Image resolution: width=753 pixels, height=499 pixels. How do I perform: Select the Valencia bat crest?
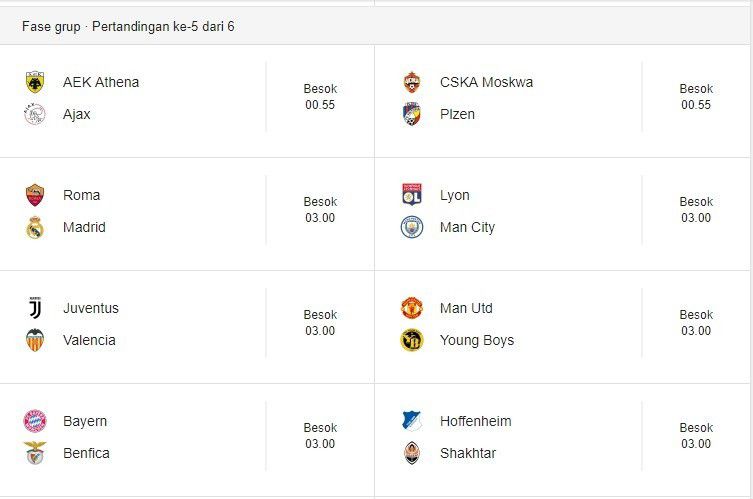pos(35,340)
